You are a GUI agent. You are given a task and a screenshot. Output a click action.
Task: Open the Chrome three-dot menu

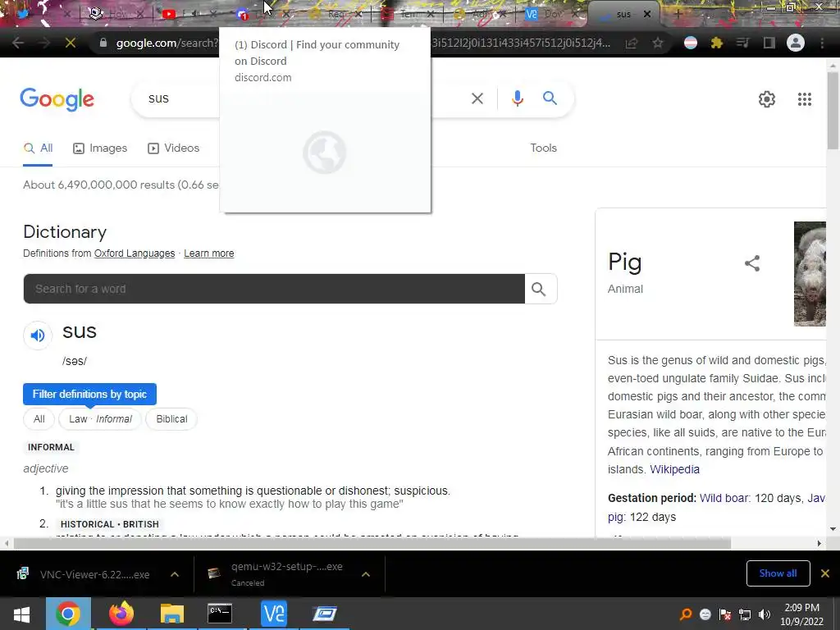[x=822, y=43]
